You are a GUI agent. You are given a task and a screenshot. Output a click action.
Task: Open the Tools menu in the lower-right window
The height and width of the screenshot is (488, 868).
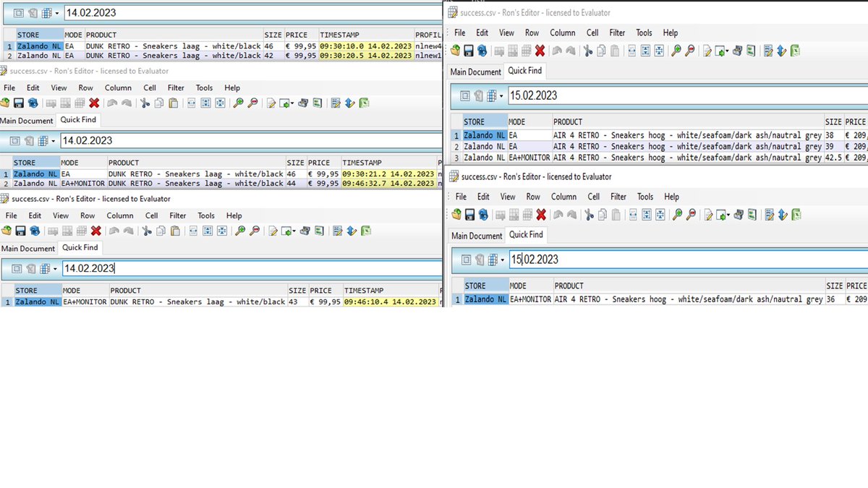pyautogui.click(x=645, y=197)
